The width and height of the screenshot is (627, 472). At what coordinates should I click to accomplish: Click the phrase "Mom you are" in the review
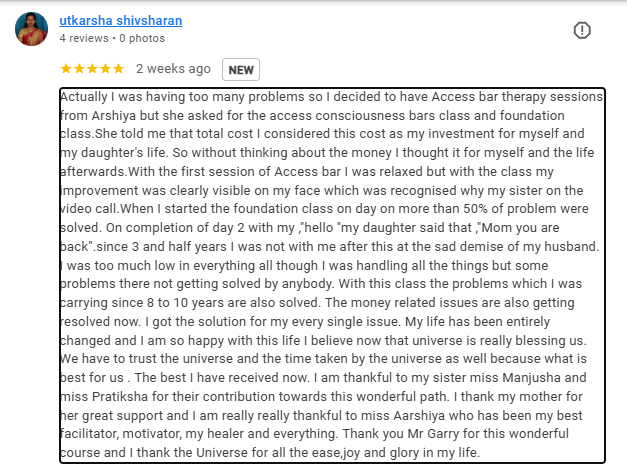520,228
